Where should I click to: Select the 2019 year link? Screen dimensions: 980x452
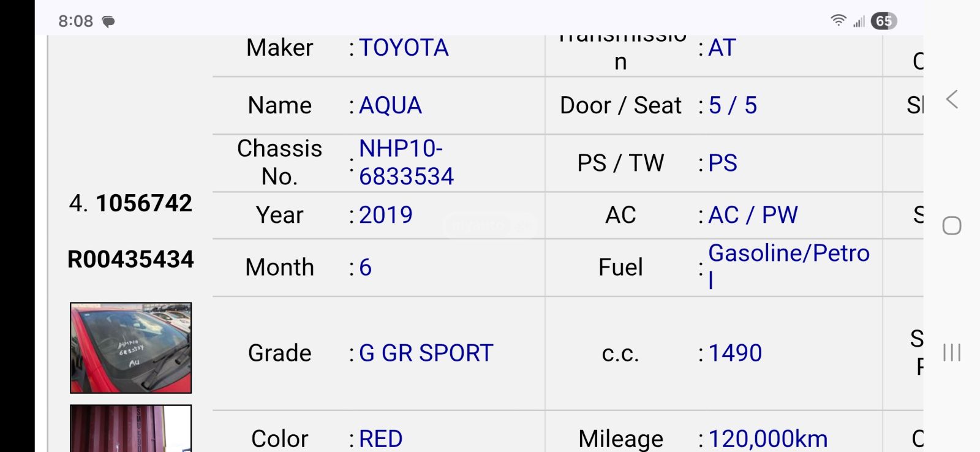(x=386, y=215)
